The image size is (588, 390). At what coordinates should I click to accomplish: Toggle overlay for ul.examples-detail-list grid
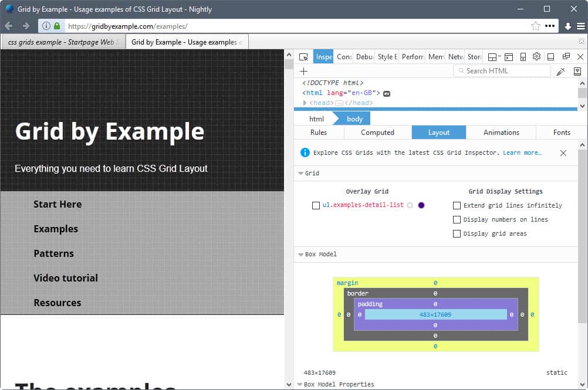coord(316,205)
